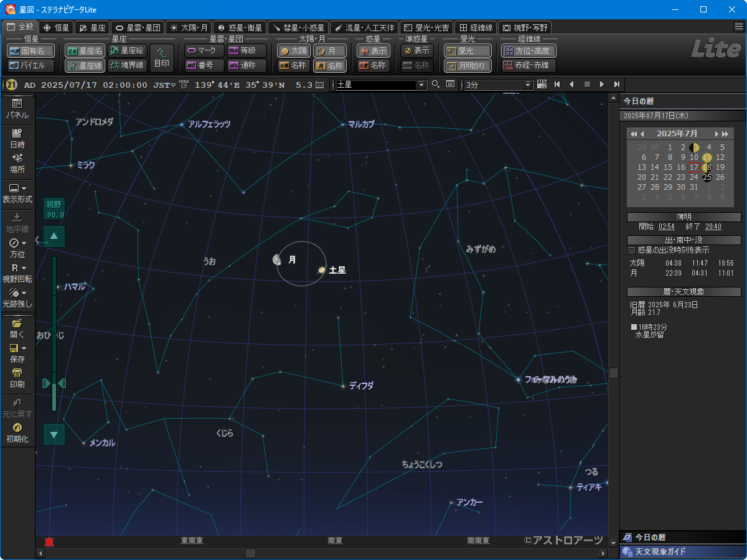Click twilight end time 20:40 link
The width and height of the screenshot is (747, 560).
click(x=713, y=226)
